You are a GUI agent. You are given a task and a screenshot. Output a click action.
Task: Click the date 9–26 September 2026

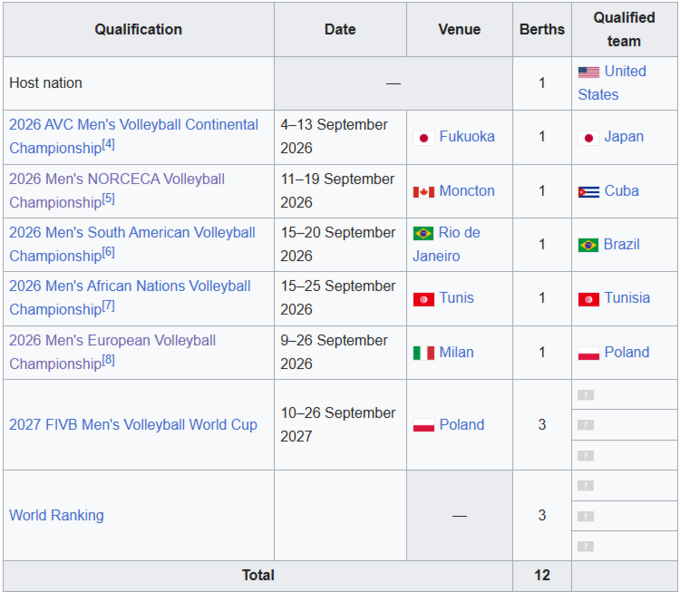[334, 352]
